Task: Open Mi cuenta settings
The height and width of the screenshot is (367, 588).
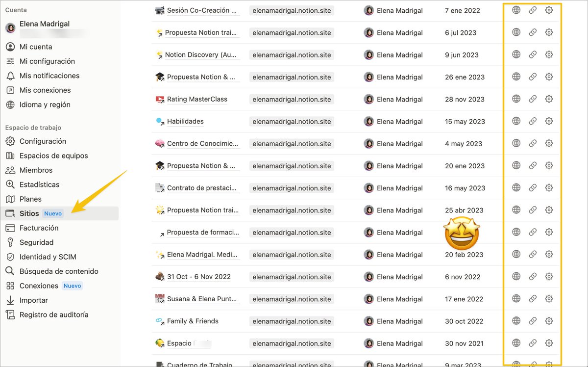Action: click(x=36, y=47)
